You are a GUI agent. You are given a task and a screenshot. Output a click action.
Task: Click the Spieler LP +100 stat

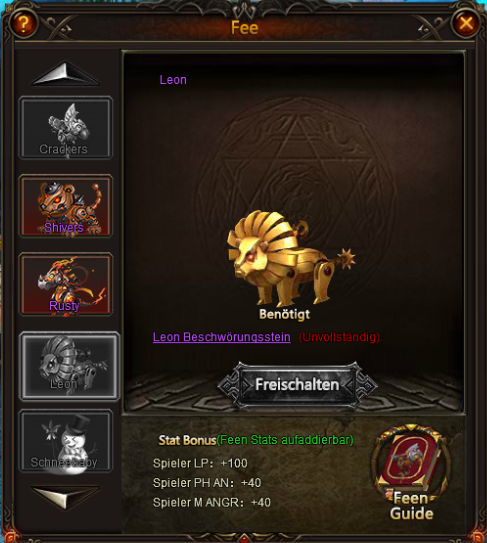click(200, 463)
